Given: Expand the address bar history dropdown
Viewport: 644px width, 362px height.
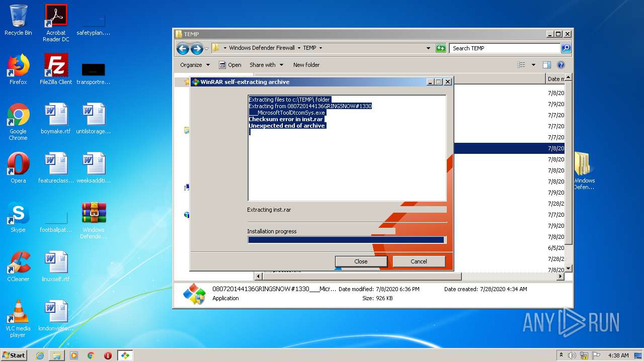Looking at the screenshot, I should pyautogui.click(x=428, y=48).
